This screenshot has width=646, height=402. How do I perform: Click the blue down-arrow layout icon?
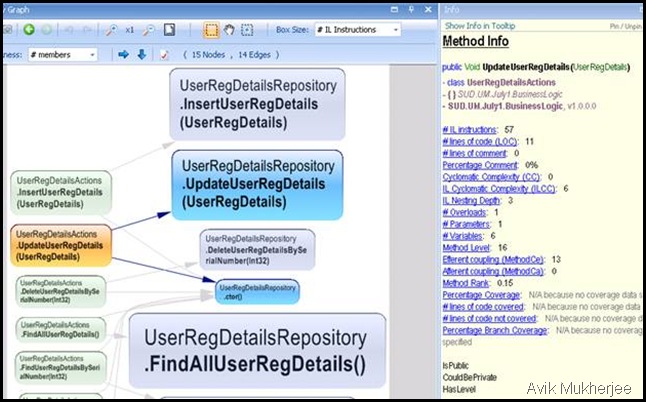142,54
